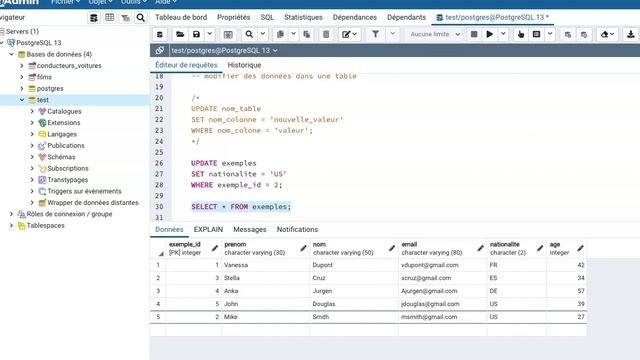Expand the Catalogues node
This screenshot has width=640, height=360.
click(32, 111)
